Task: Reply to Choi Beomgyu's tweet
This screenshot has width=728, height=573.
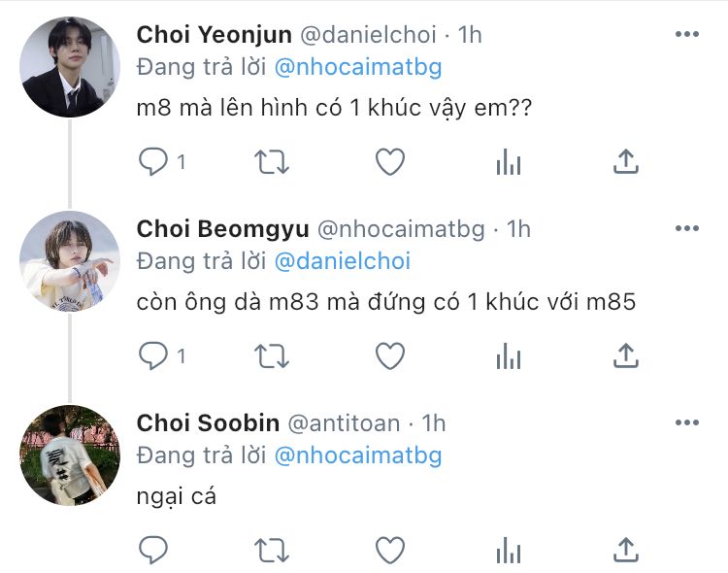Action: point(153,356)
